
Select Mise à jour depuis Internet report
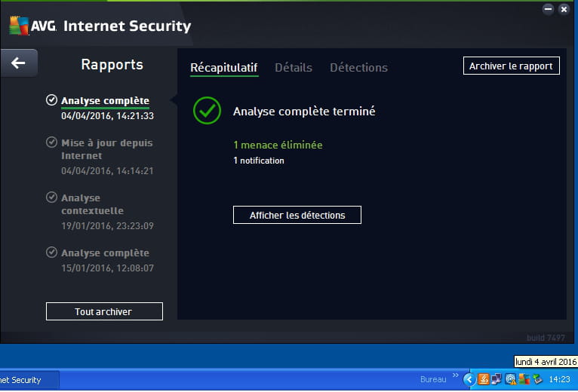[107, 149]
